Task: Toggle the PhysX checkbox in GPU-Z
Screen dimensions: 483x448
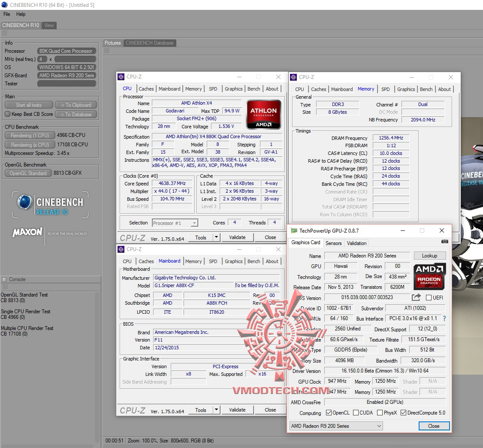Action: (380, 412)
